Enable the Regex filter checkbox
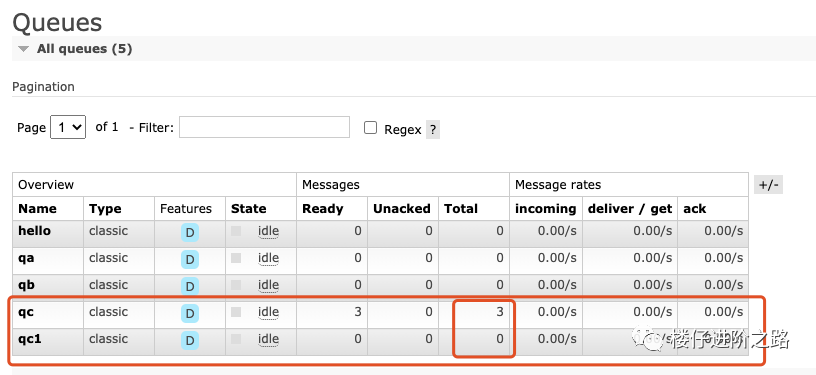The height and width of the screenshot is (375, 816). (371, 128)
